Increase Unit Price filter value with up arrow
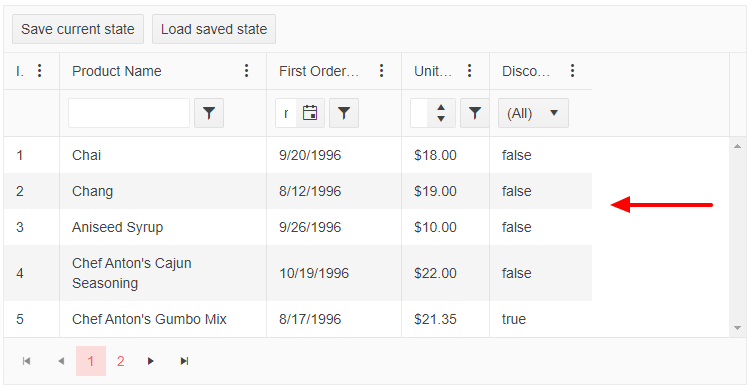The height and width of the screenshot is (391, 754). click(x=441, y=108)
